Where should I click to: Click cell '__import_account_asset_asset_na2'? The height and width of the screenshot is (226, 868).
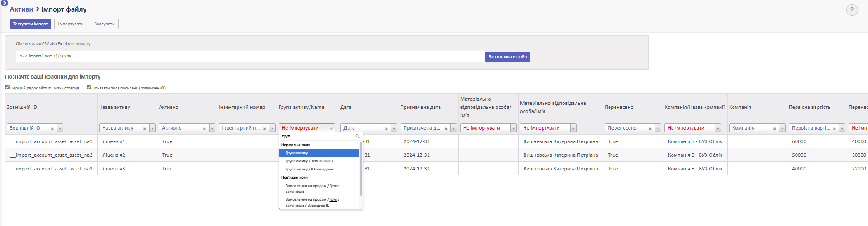click(x=51, y=155)
